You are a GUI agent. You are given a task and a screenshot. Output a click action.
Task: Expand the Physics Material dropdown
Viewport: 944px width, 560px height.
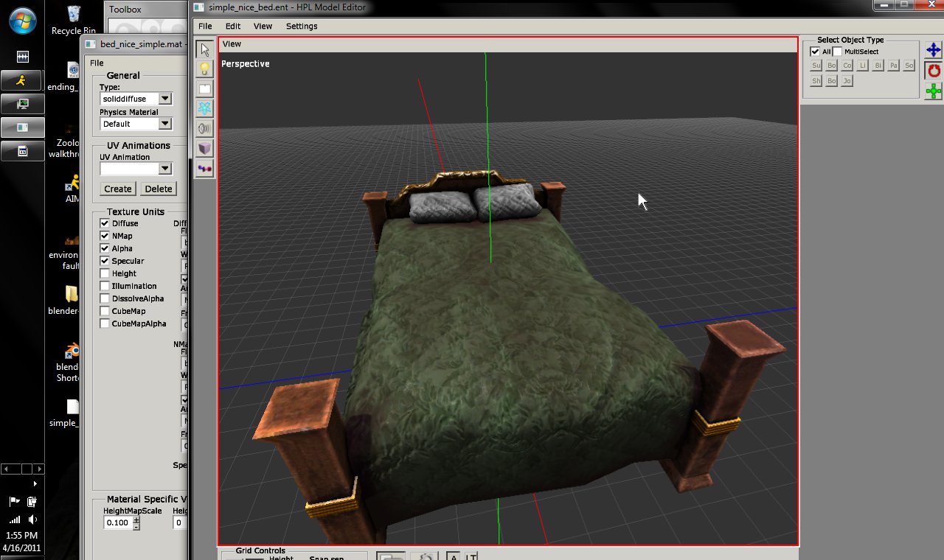coord(165,124)
